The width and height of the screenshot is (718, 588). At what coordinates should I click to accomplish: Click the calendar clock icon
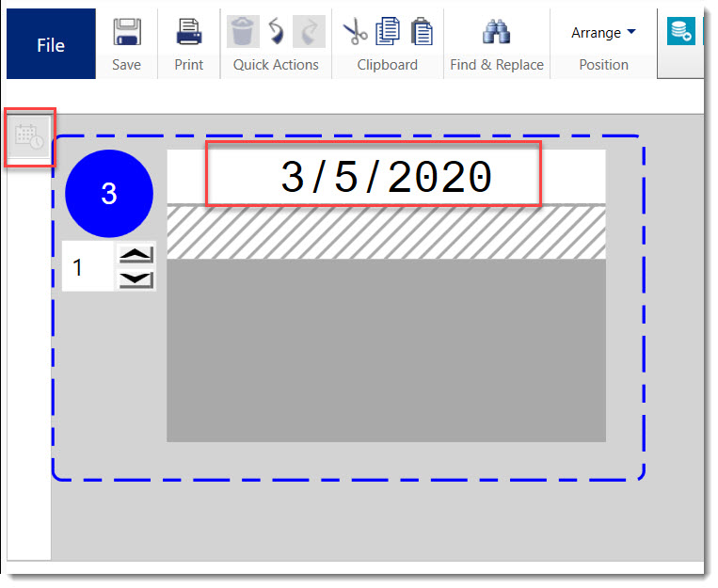30,138
